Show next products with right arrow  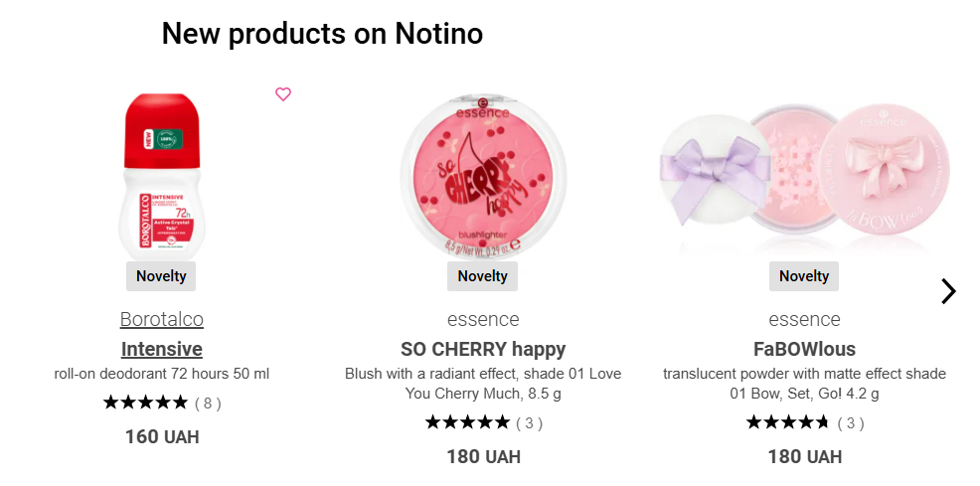tap(948, 291)
